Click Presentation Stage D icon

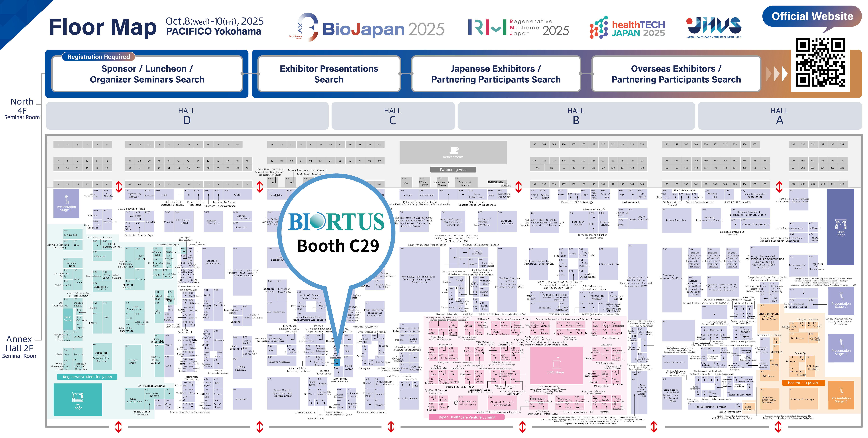click(841, 391)
